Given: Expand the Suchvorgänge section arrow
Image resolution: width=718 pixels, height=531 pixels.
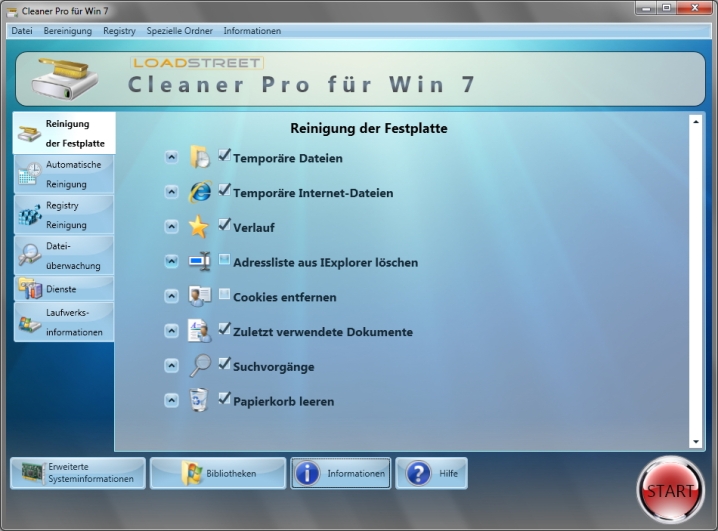Looking at the screenshot, I should [x=171, y=366].
